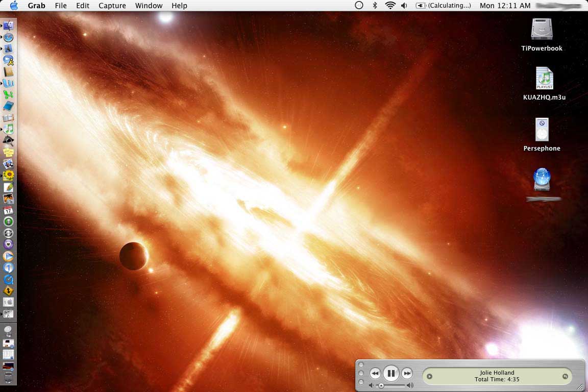
Task: Open the Grab application menu
Action: [36, 6]
